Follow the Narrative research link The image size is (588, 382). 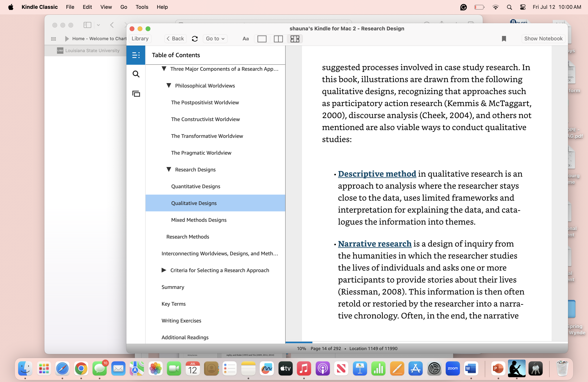tap(375, 244)
